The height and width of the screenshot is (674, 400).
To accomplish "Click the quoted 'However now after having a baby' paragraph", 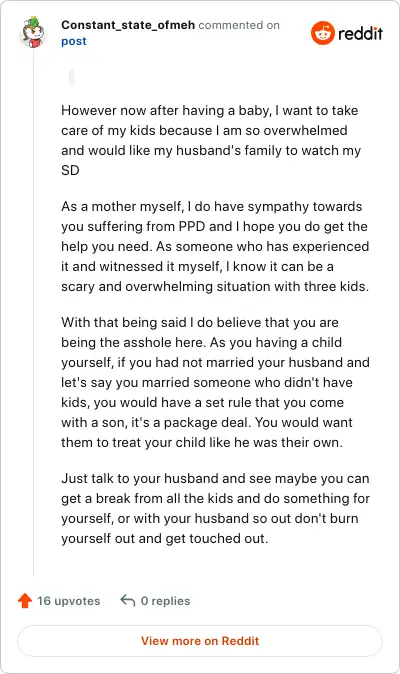I will click(x=211, y=140).
